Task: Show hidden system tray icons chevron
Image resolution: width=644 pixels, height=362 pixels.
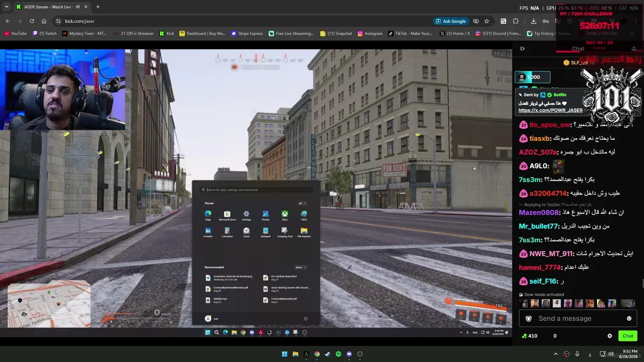Action: [x=555, y=354]
